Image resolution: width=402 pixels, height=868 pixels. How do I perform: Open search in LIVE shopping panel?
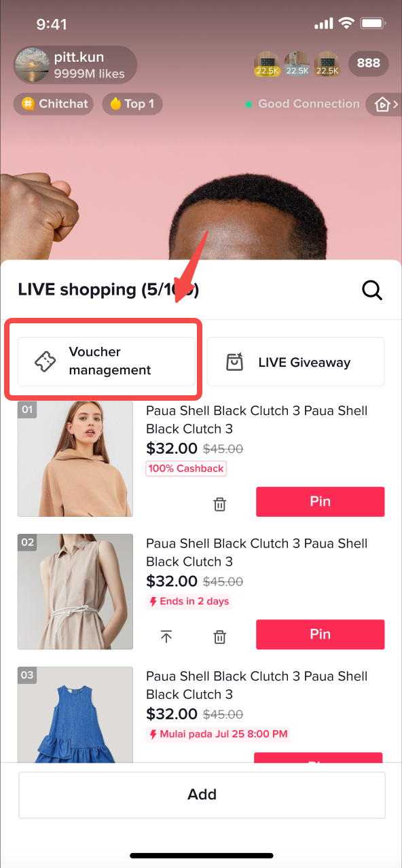tap(372, 290)
